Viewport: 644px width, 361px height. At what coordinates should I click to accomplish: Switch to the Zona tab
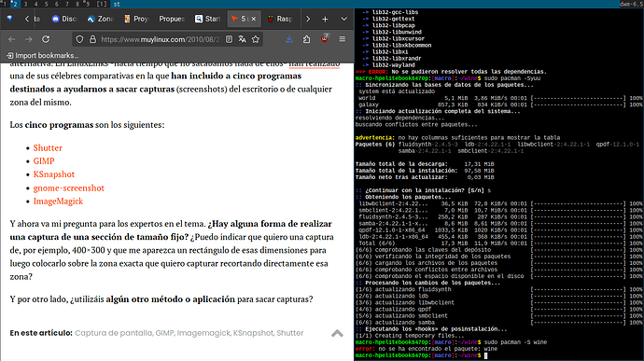point(100,19)
